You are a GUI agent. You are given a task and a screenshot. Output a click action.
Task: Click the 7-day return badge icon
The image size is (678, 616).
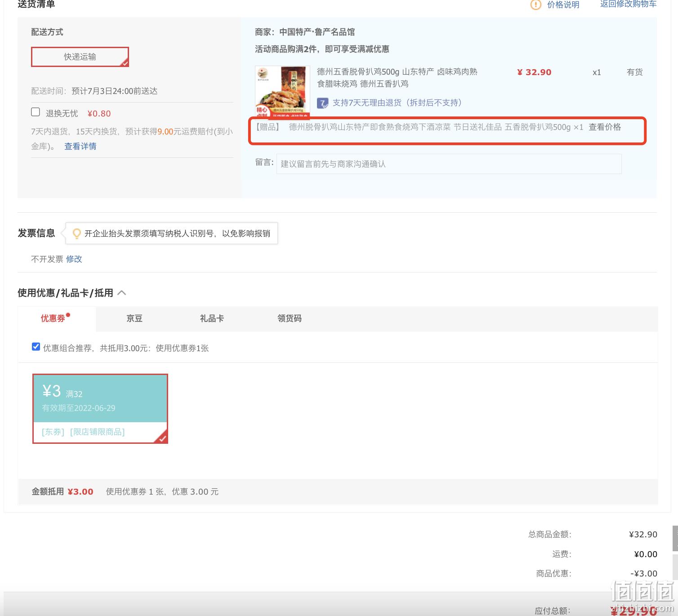tap(323, 103)
